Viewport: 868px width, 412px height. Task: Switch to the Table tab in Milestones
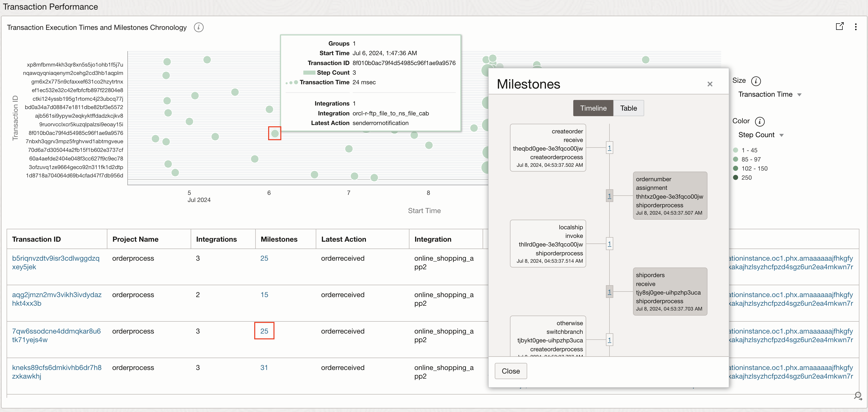point(628,108)
